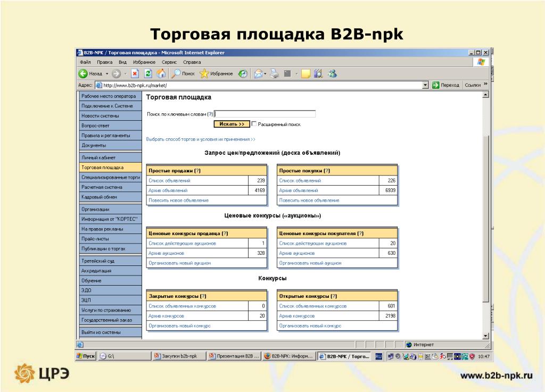This screenshot has height=392, width=545.
Task: Open Организовать новый конкурс under Открытые конкурсы
Action: [310, 326]
